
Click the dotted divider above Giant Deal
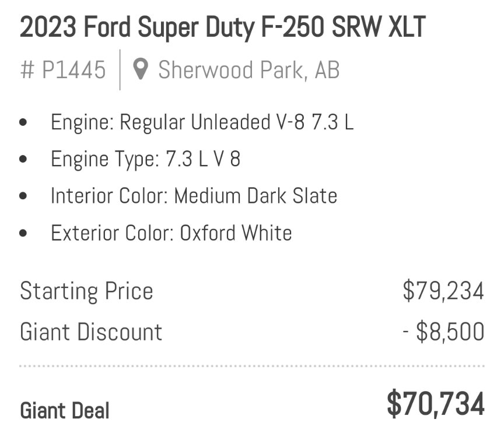252,366
